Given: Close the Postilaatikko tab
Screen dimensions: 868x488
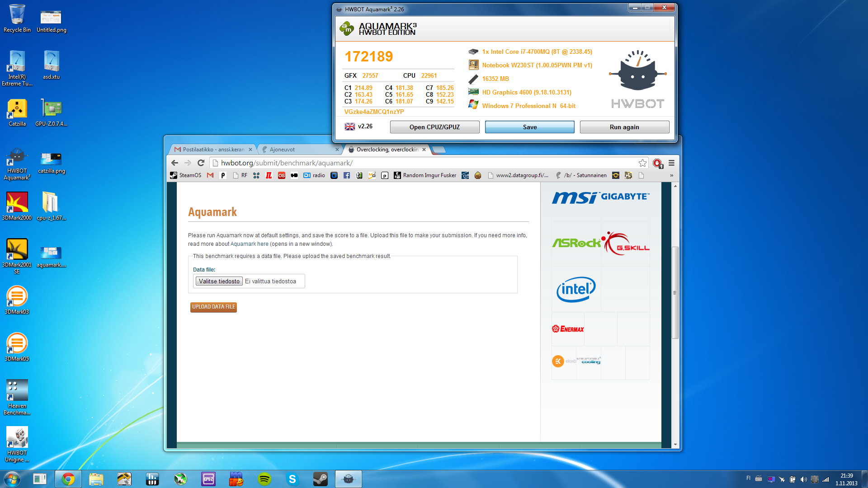Looking at the screenshot, I should [x=250, y=150].
